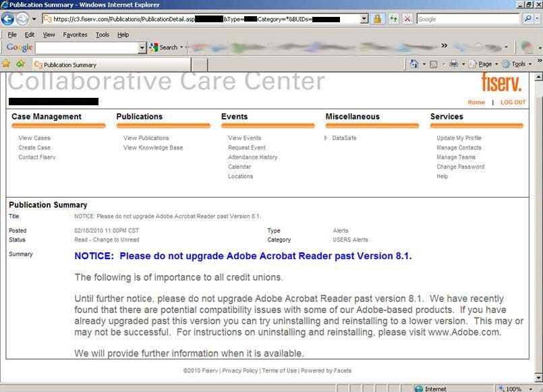543x392 pixels.
Task: Open Contact Fiserv link
Action: pos(36,157)
